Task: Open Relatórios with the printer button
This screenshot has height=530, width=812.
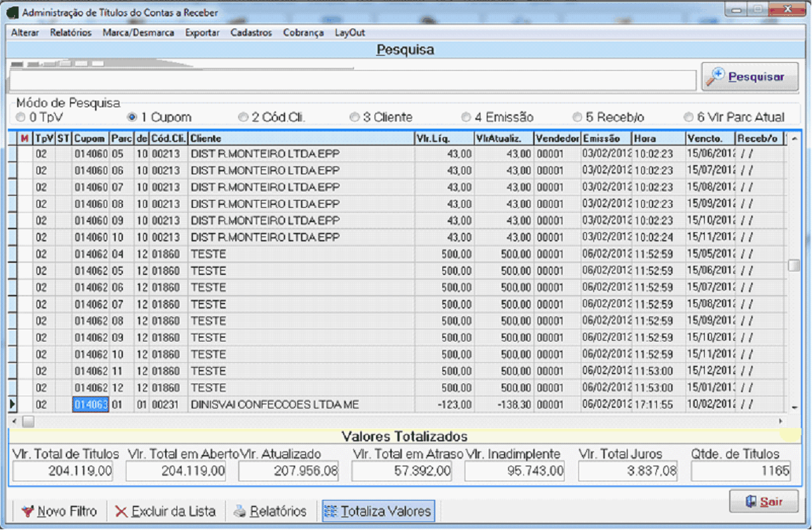Action: 270,511
